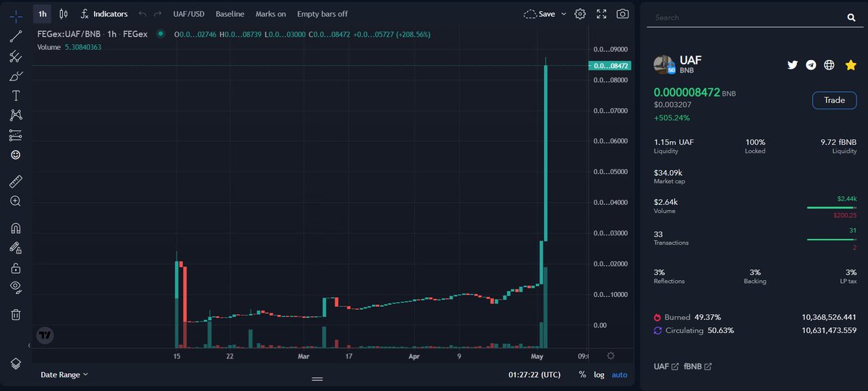Select the Baseline option
The height and width of the screenshot is (391, 868).
pyautogui.click(x=230, y=14)
